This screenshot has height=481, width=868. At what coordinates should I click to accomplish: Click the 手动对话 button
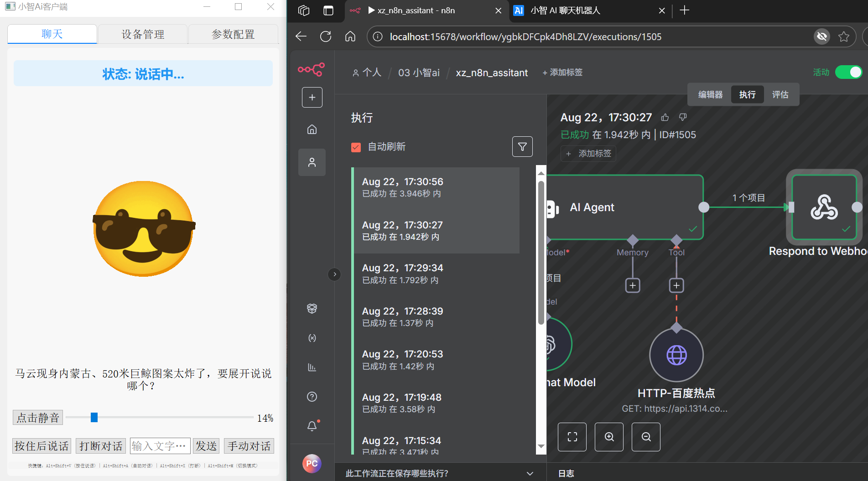click(x=249, y=446)
